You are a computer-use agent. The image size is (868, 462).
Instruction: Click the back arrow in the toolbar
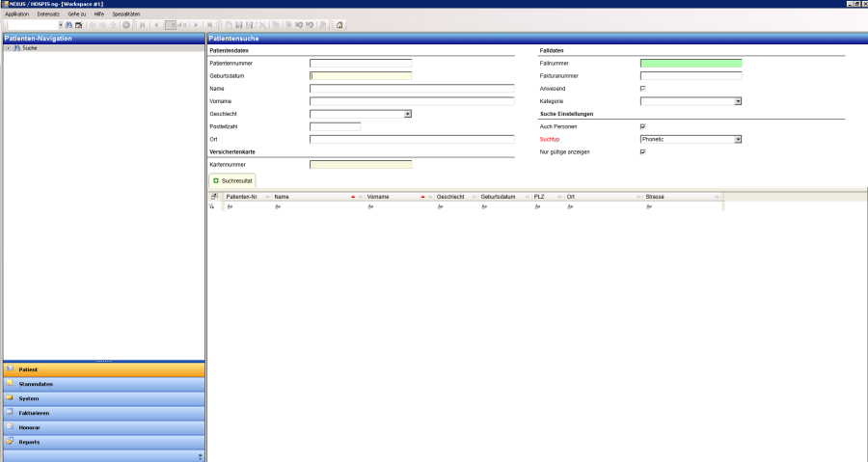[92, 25]
